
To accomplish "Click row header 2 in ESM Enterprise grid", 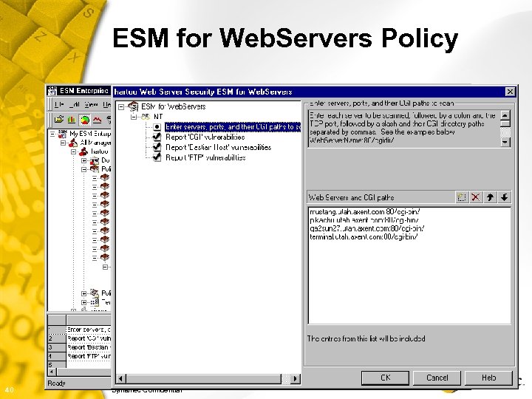I will coord(57,338).
